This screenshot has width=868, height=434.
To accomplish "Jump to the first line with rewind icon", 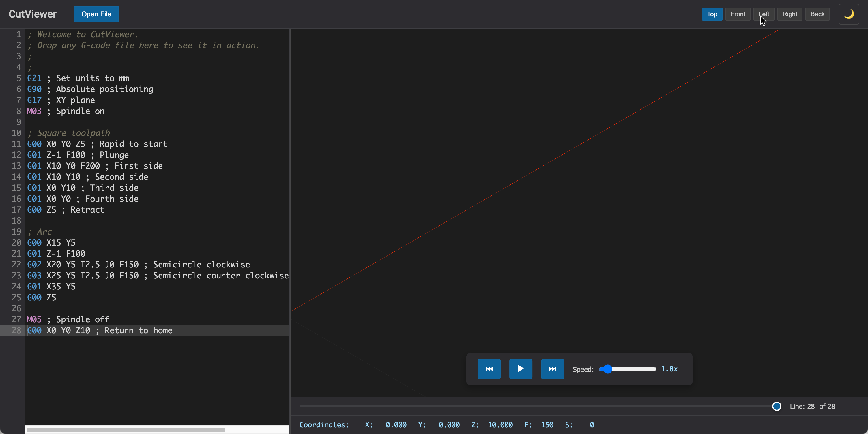I will 489,369.
